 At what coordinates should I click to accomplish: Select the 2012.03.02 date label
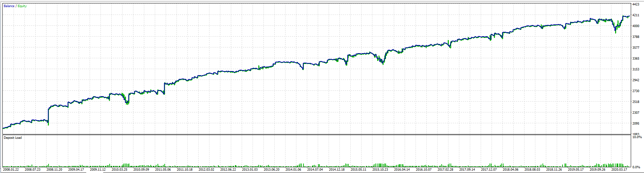(x=206, y=170)
